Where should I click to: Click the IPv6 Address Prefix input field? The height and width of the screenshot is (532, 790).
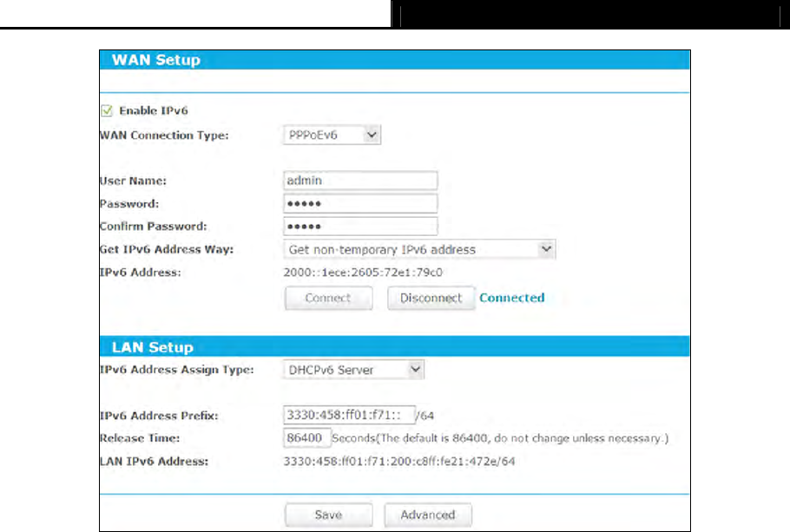coord(349,415)
